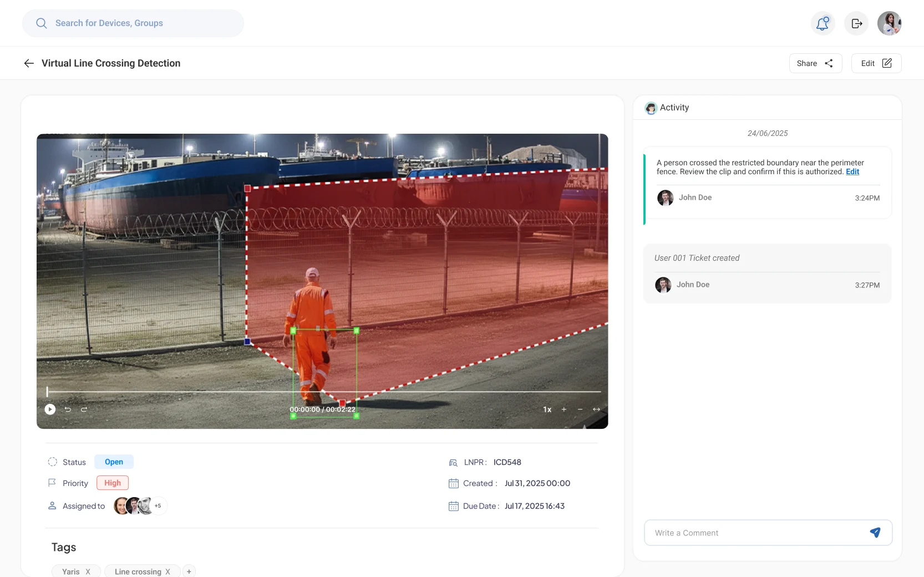Zoom out with the minus icon on video
Image resolution: width=924 pixels, height=577 pixels.
pos(580,409)
